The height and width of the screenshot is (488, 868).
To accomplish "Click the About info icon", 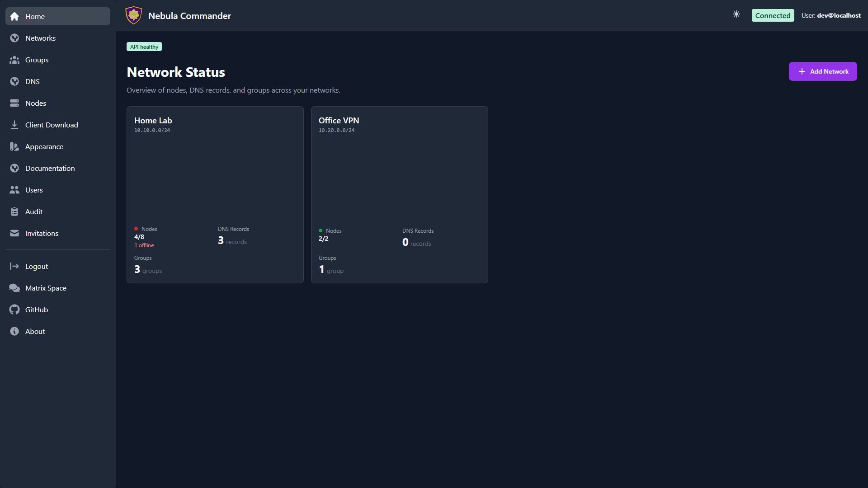I will (14, 331).
